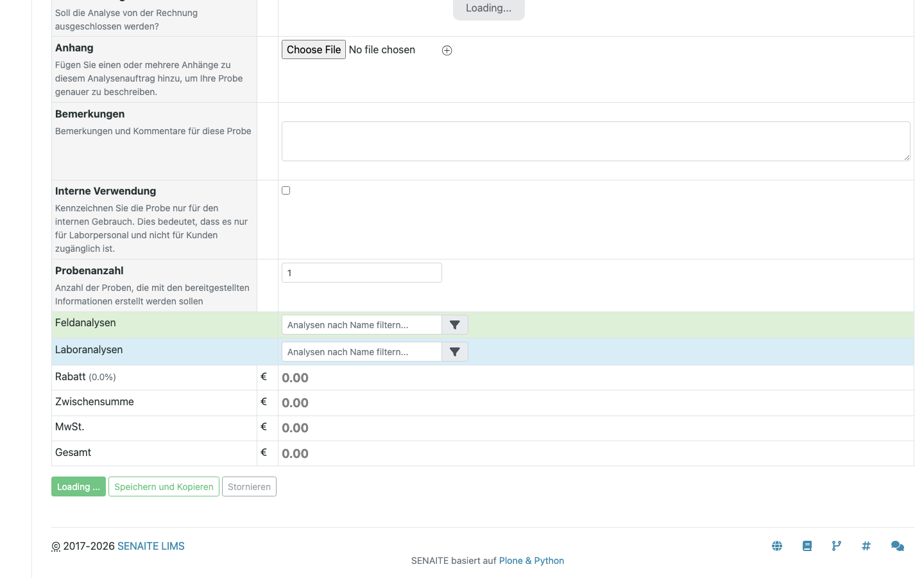Click Choose File to attach a document
Viewport: 924px width, 578px height.
(x=313, y=49)
